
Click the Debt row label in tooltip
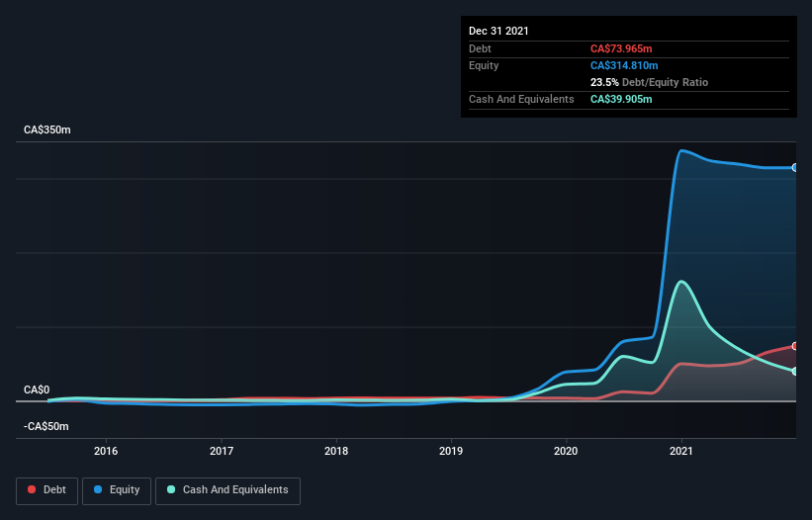click(x=480, y=48)
